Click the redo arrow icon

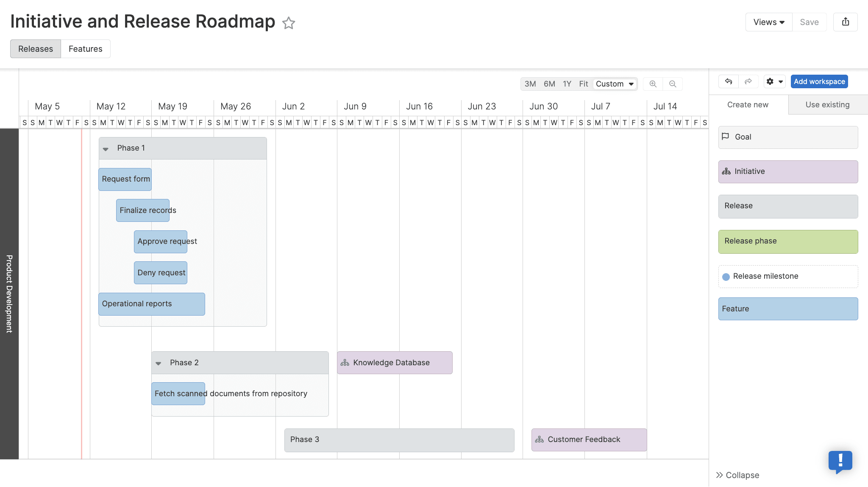coord(748,82)
